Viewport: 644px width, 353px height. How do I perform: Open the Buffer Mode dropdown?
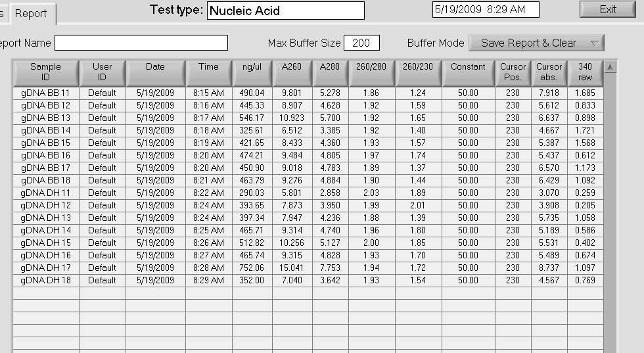[x=536, y=43]
